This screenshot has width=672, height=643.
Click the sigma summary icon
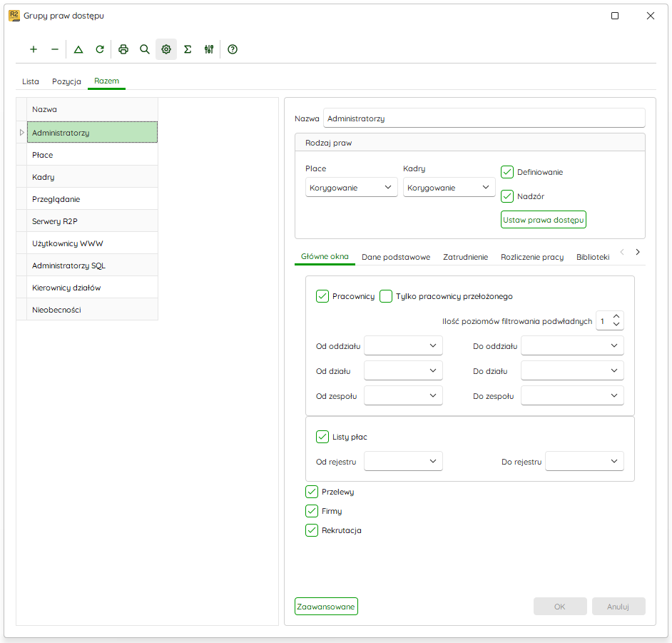(188, 49)
